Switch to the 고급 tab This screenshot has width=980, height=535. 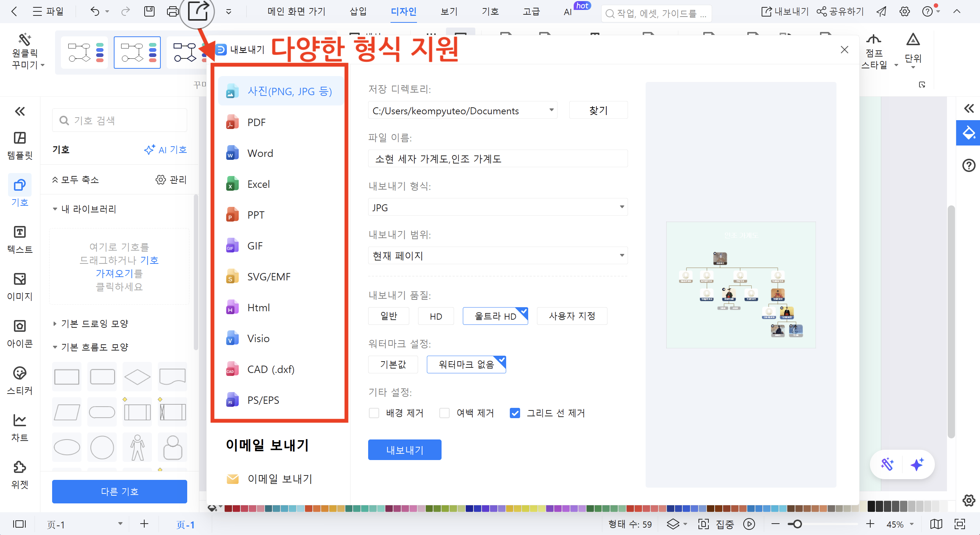pos(531,11)
